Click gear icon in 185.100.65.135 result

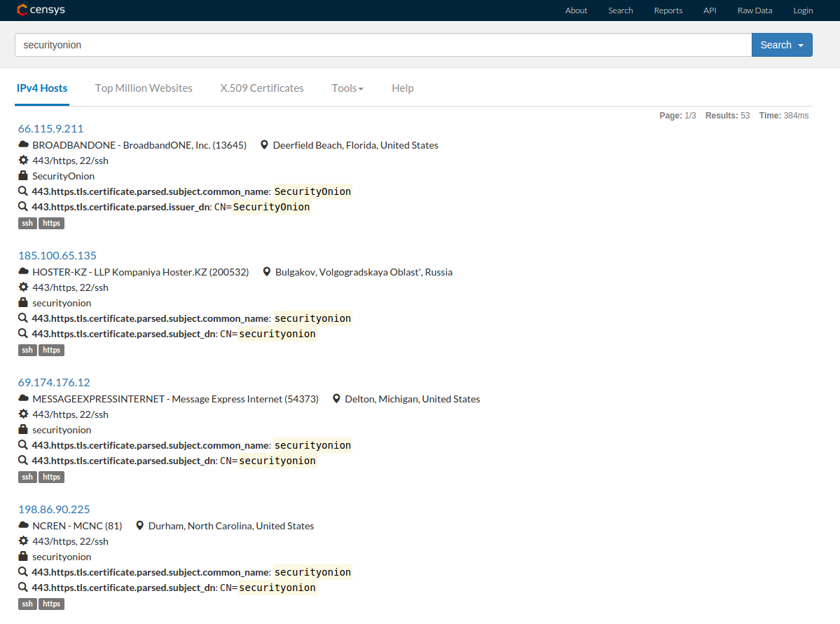point(24,287)
